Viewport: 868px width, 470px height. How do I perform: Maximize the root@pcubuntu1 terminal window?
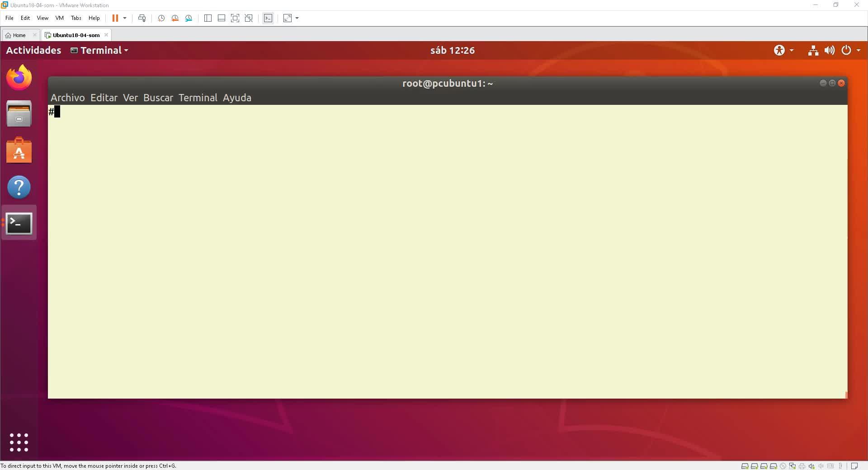832,83
